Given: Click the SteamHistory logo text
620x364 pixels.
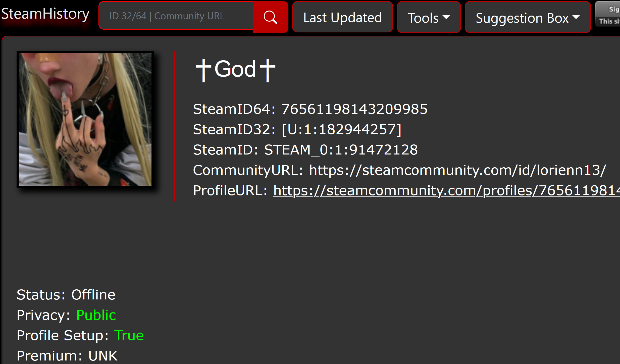Looking at the screenshot, I should click(45, 14).
